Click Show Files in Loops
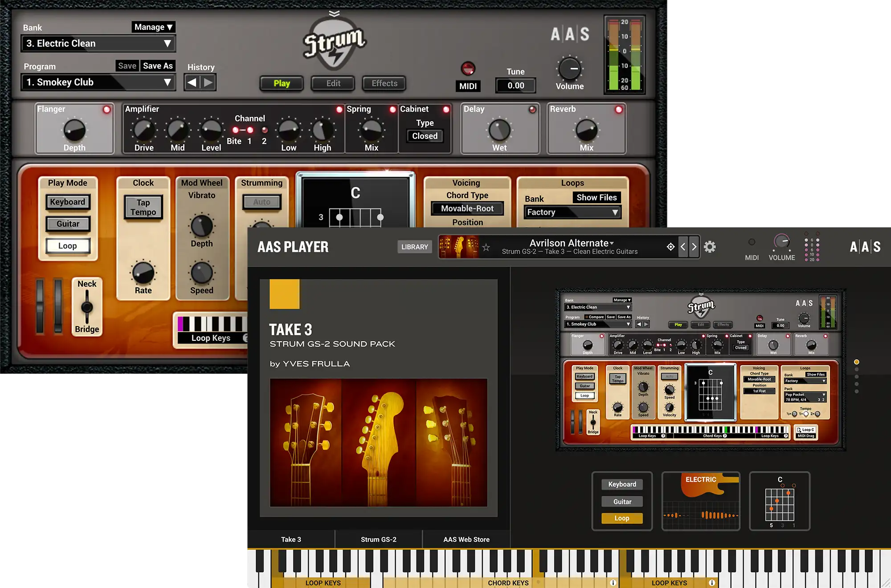Screen dimensions: 891x588 [x=597, y=197]
